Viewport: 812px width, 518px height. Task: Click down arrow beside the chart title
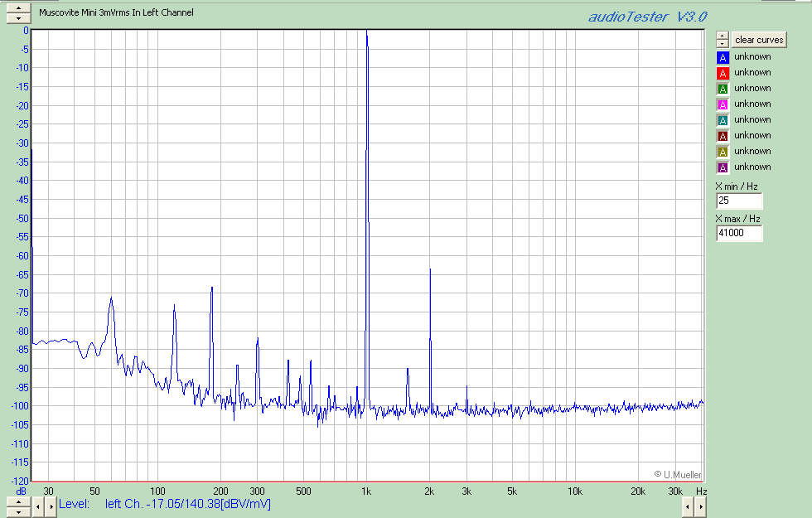pos(18,18)
